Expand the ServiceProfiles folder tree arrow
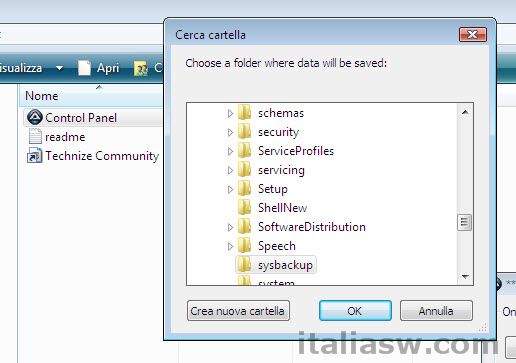The image size is (516, 363). (230, 151)
